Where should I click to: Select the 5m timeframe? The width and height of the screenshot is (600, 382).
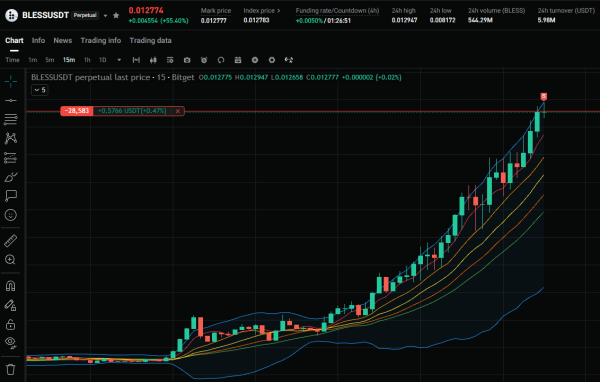click(x=50, y=60)
